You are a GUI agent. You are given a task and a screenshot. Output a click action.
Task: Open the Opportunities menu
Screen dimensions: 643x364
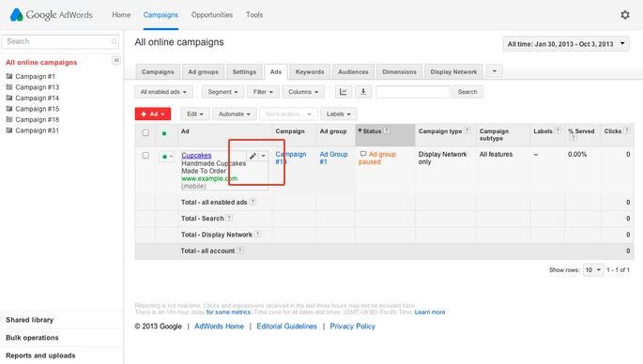point(211,15)
